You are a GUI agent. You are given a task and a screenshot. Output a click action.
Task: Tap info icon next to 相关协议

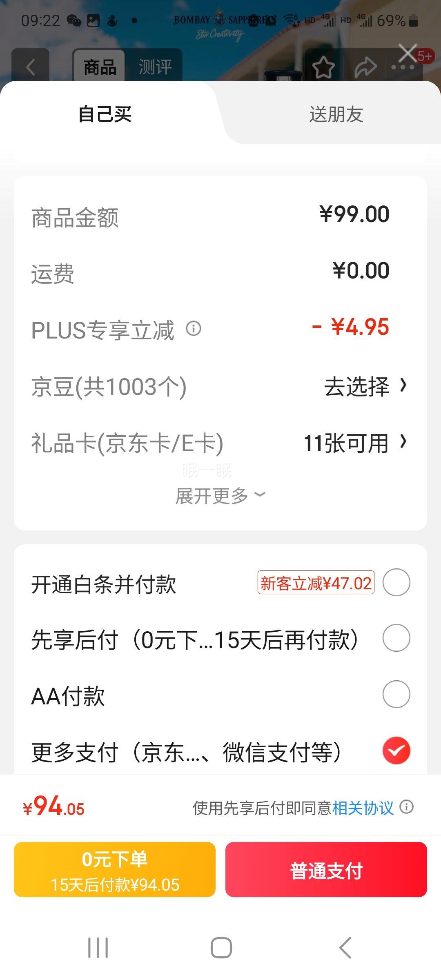(x=406, y=806)
